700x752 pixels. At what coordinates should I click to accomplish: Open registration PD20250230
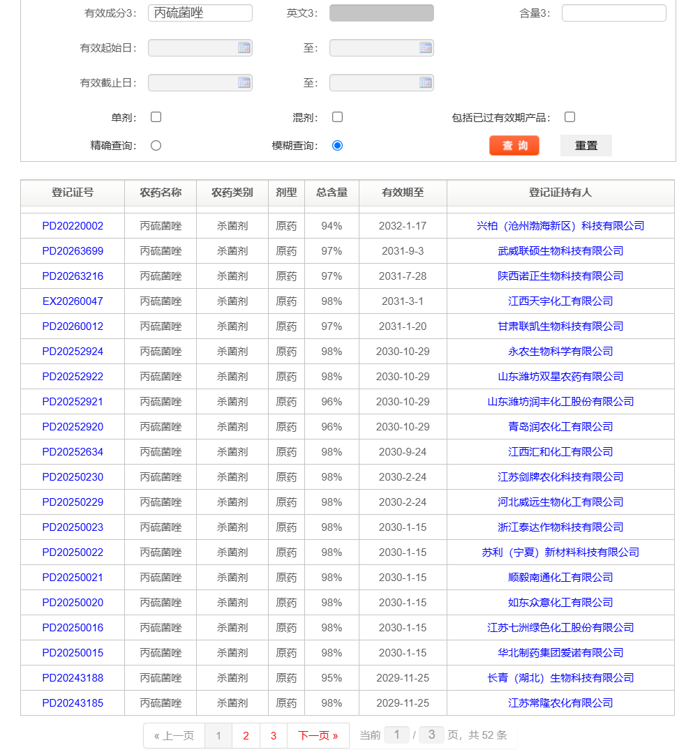[x=73, y=476]
